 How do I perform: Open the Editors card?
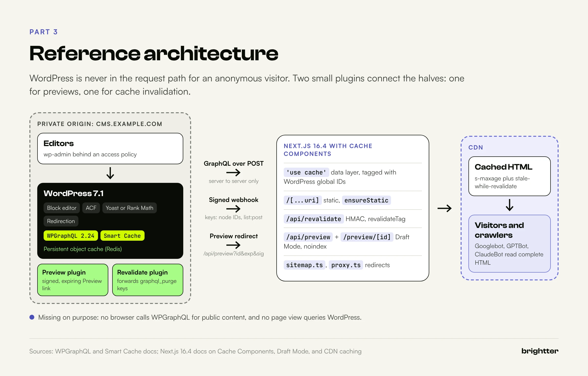(110, 149)
